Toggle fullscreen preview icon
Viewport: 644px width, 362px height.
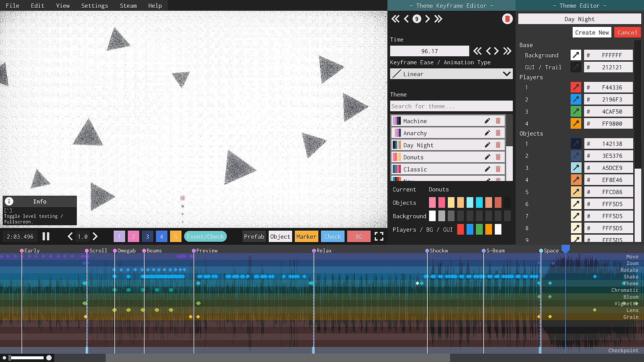[379, 237]
